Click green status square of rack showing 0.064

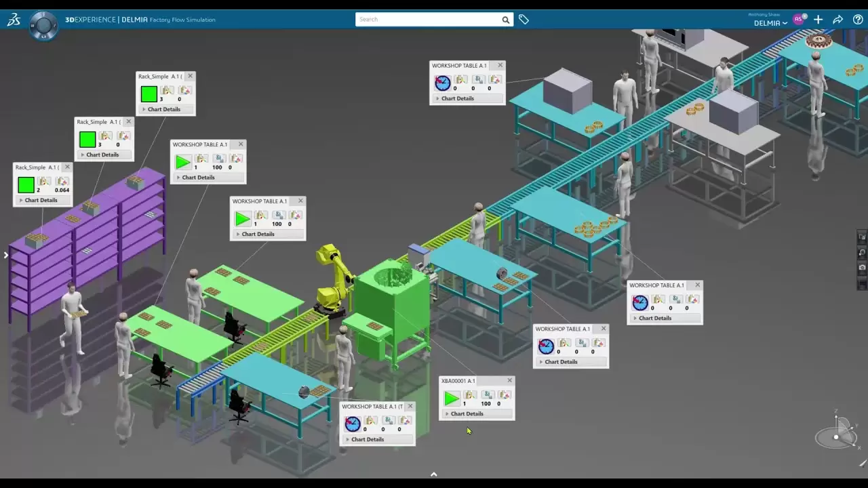(x=26, y=185)
